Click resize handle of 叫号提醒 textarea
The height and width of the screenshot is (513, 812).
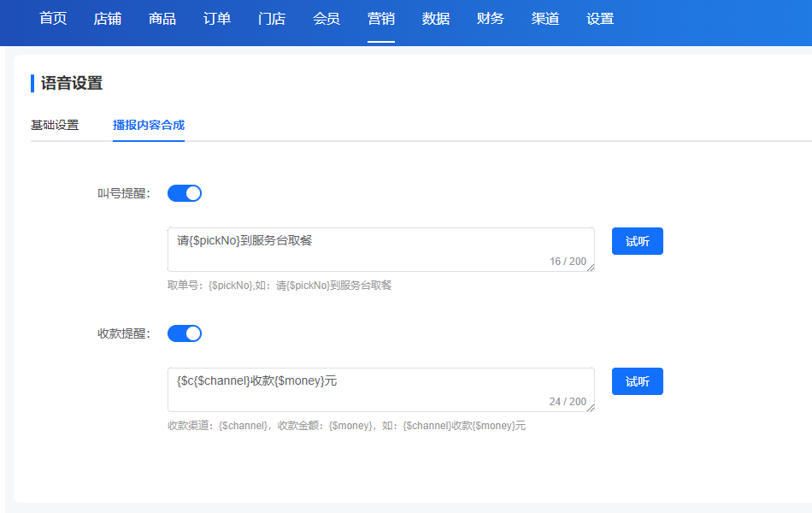(591, 268)
